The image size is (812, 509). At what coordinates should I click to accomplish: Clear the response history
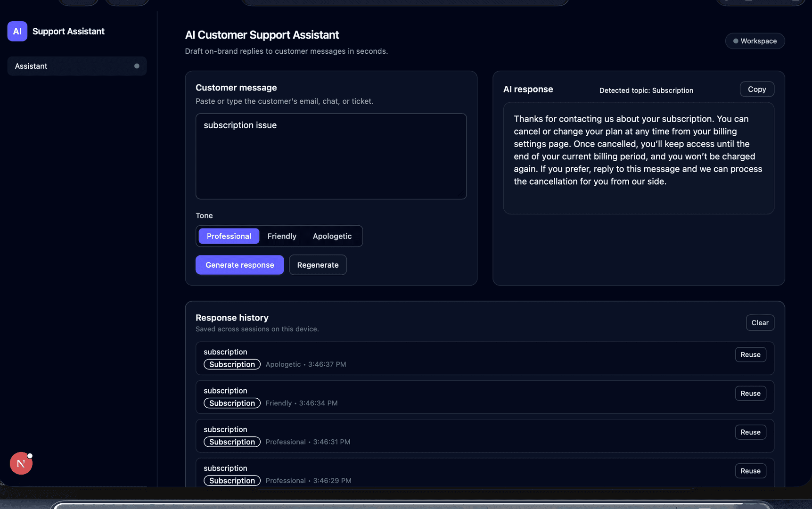click(760, 323)
